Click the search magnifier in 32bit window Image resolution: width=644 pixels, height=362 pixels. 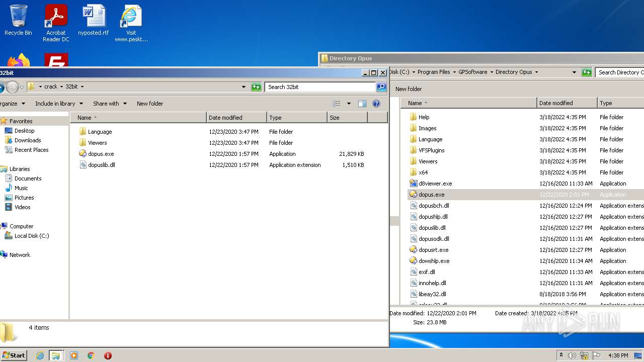381,87
